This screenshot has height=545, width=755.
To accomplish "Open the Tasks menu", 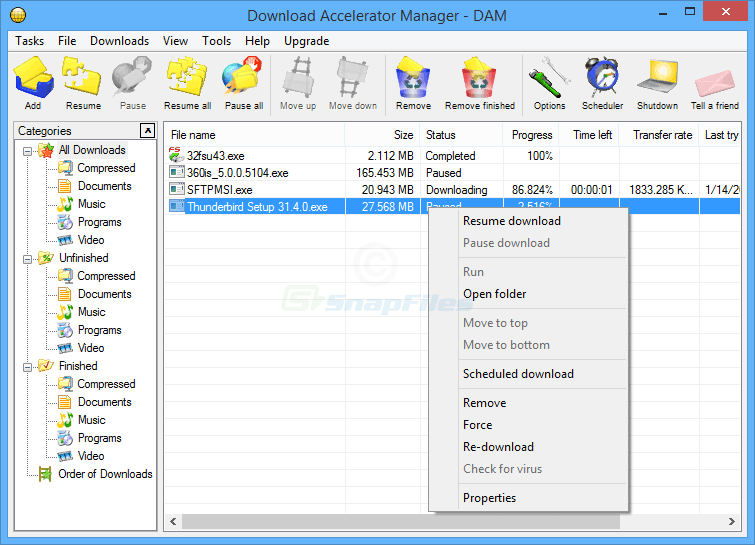I will 29,41.
